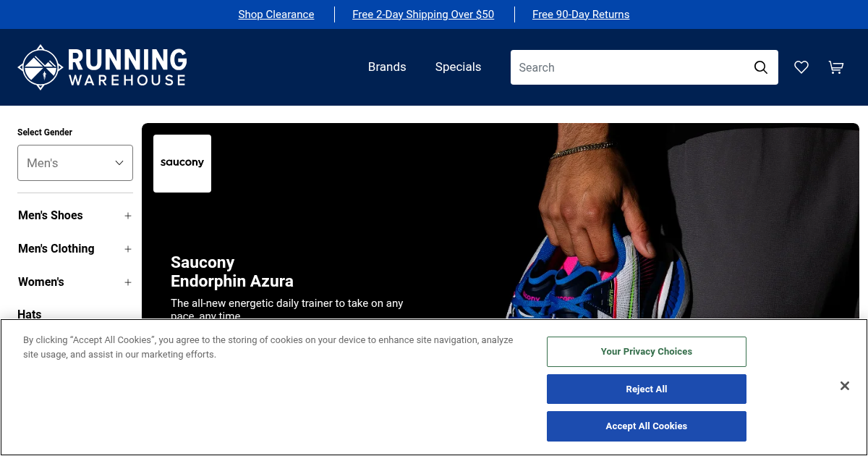Expand the Women's category plus icon
The width and height of the screenshot is (868, 456).
coord(128,282)
